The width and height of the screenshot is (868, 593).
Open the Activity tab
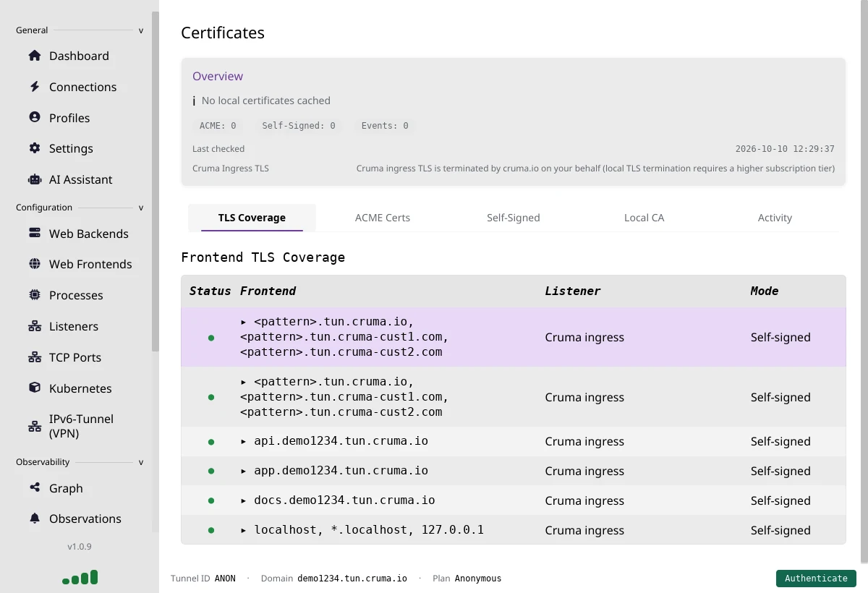pos(775,218)
